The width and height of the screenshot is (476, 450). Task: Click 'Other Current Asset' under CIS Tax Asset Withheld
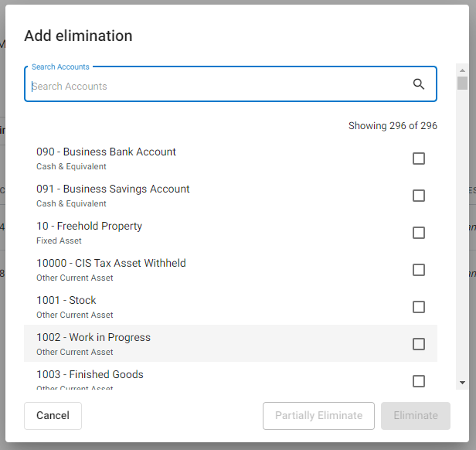tap(75, 278)
